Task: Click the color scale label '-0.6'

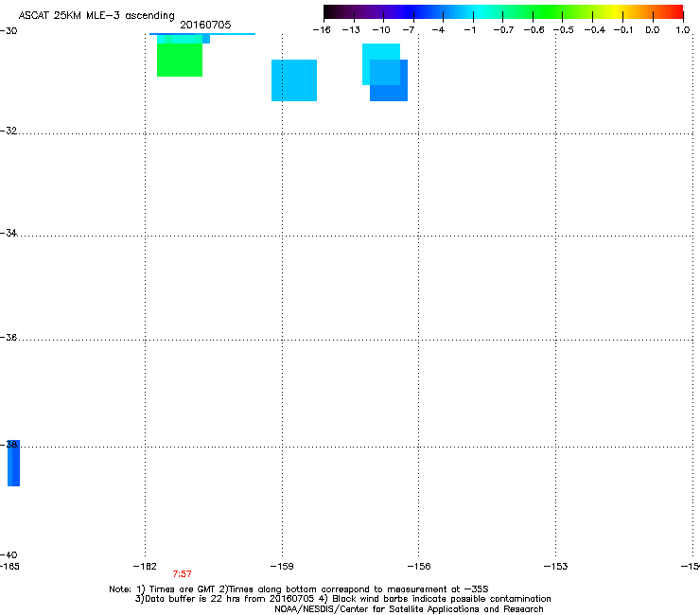Action: pyautogui.click(x=534, y=30)
